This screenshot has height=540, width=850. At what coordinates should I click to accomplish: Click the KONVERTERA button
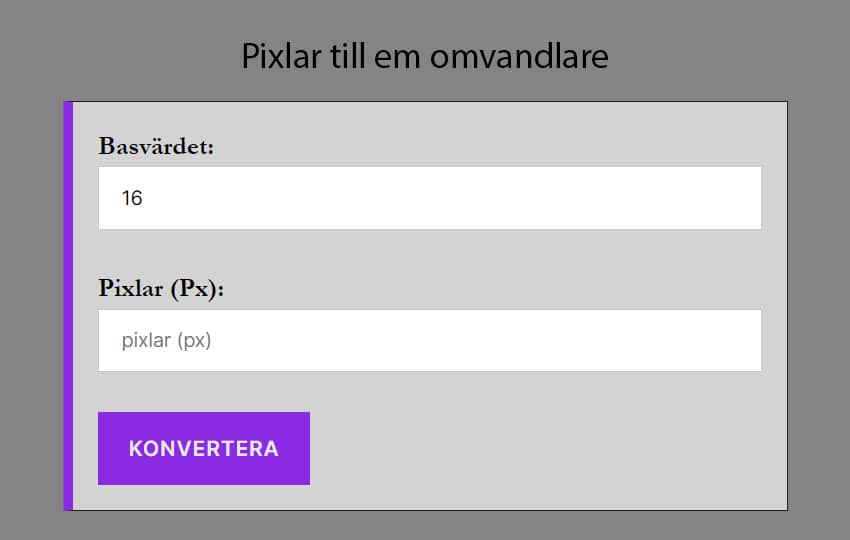(204, 448)
